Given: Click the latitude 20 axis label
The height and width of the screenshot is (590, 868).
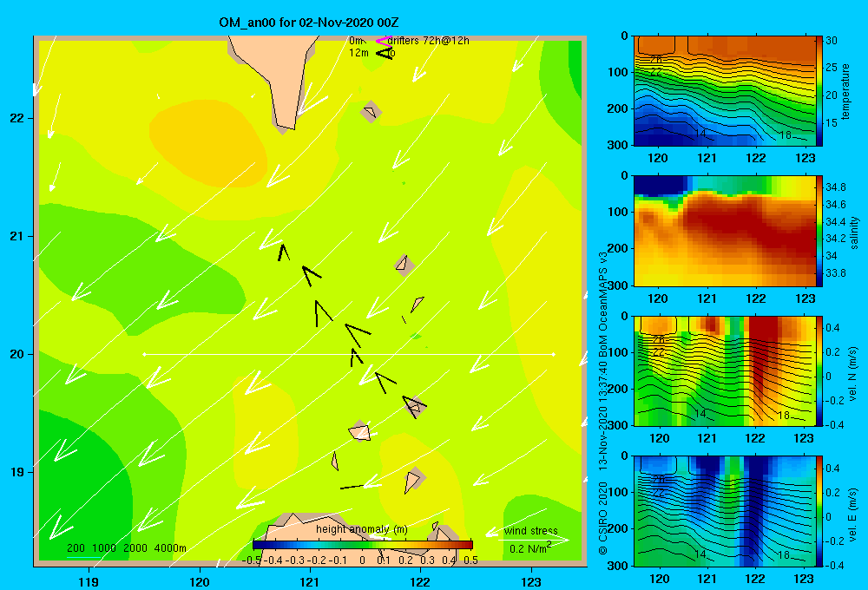Looking at the screenshot, I should point(16,354).
